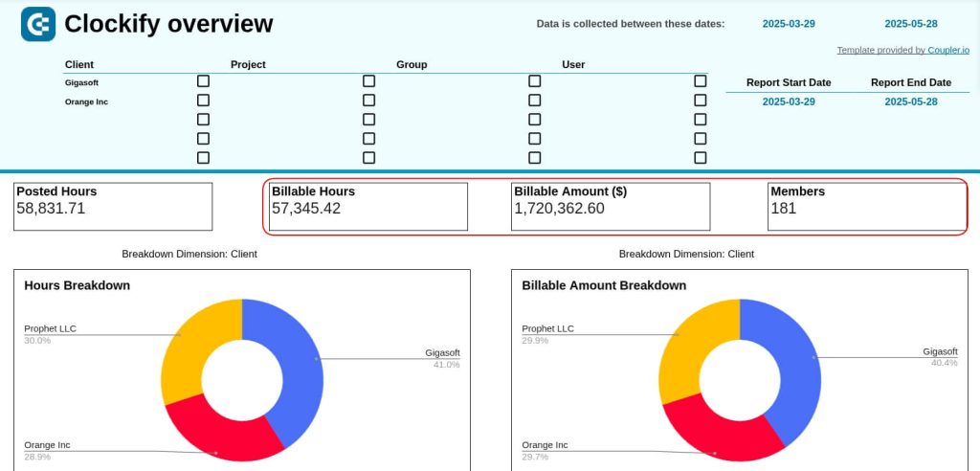
Task: Click the Hours Breakdown chart title
Action: click(x=77, y=285)
